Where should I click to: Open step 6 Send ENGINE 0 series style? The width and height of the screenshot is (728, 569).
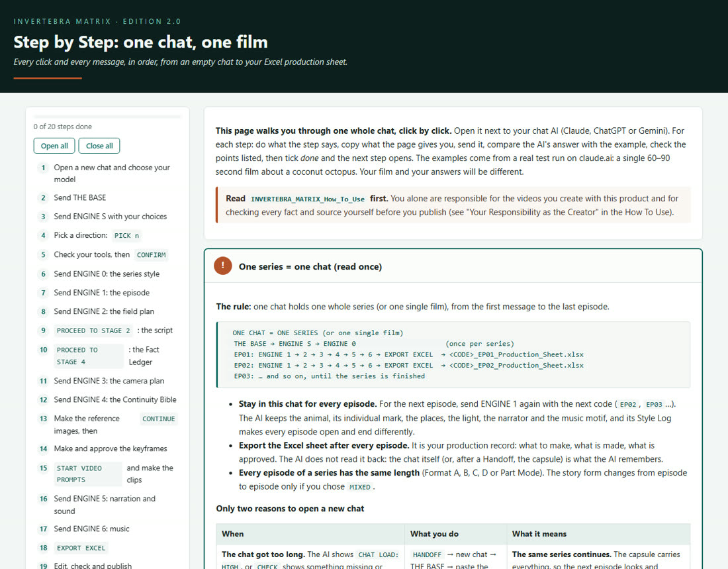(x=108, y=274)
